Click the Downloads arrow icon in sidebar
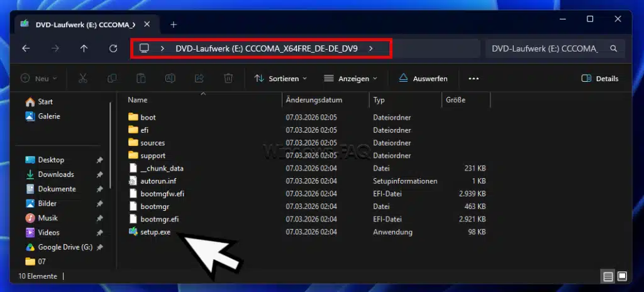 coord(30,174)
